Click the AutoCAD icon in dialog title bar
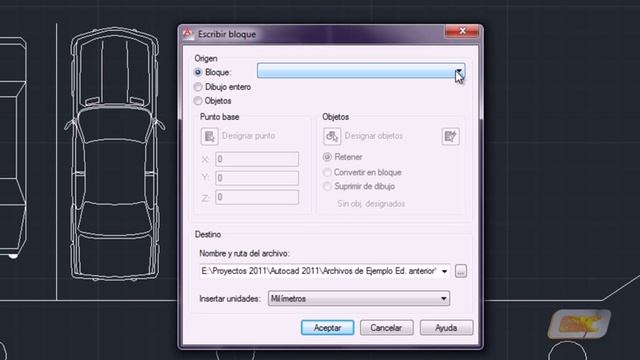The width and height of the screenshot is (640, 360). [188, 33]
